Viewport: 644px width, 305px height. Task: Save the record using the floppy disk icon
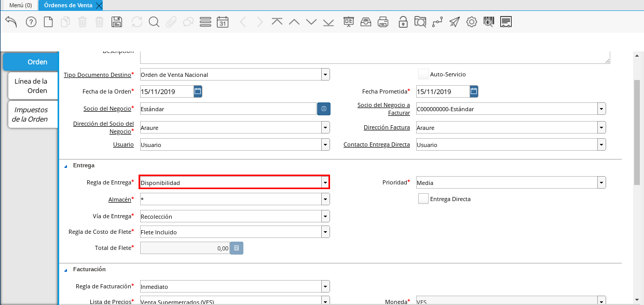click(117, 22)
